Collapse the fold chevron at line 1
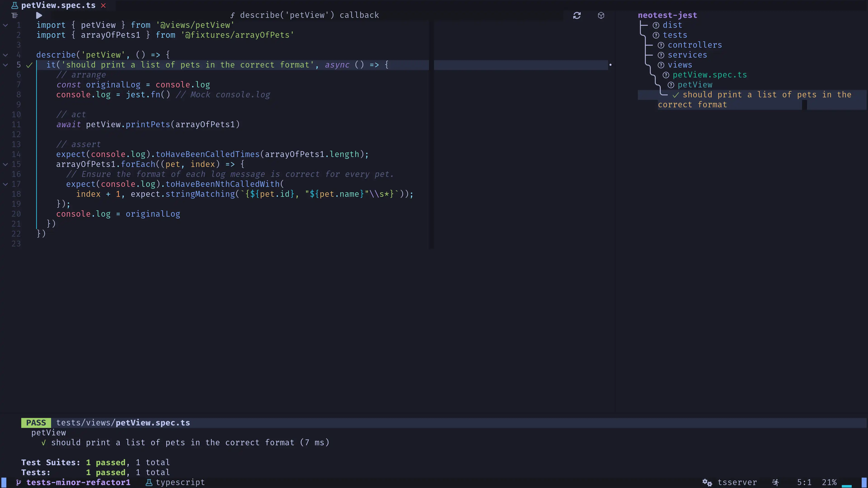Viewport: 868px width, 488px height. tap(5, 25)
